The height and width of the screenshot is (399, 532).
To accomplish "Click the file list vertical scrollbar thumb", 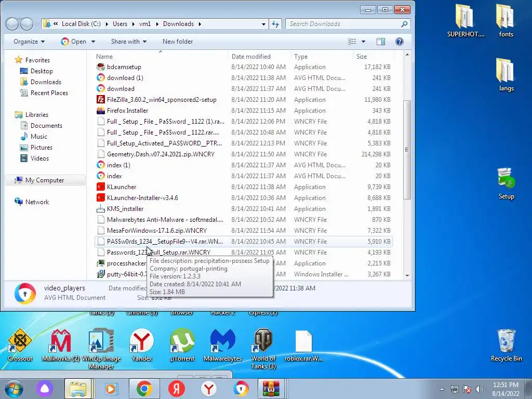I will pos(407,150).
